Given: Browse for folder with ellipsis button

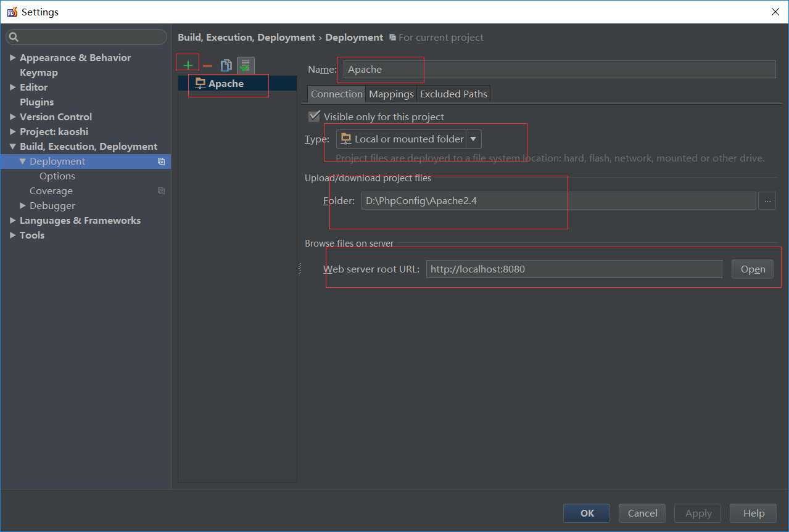Looking at the screenshot, I should pyautogui.click(x=767, y=200).
